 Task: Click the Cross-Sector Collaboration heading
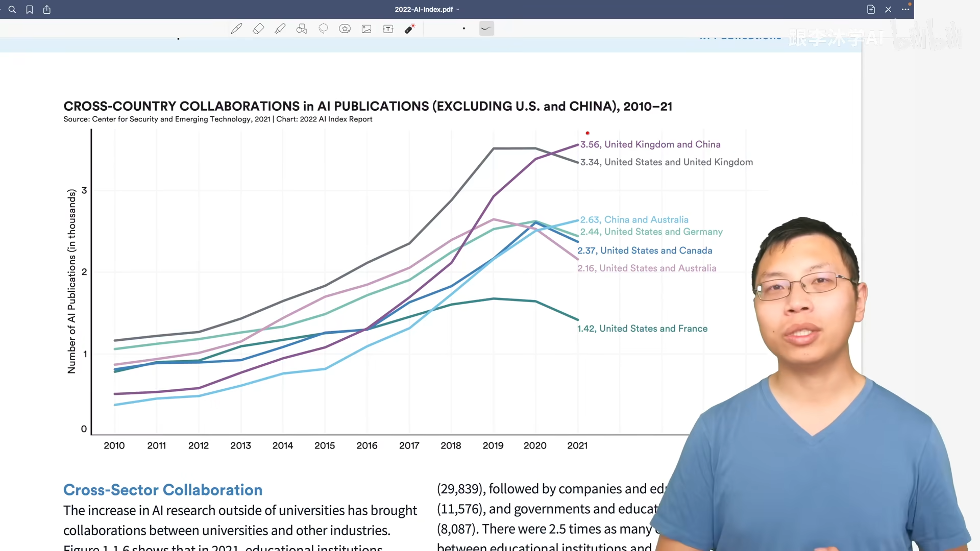point(163,490)
